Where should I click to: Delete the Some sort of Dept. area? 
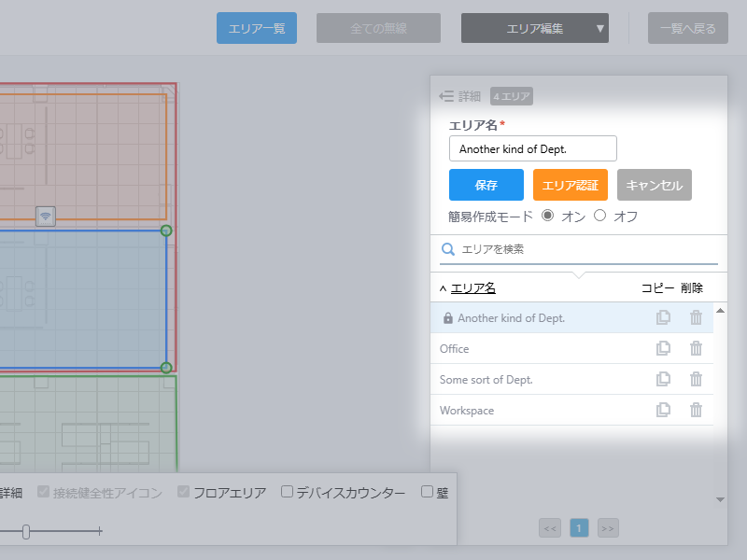pyautogui.click(x=696, y=380)
